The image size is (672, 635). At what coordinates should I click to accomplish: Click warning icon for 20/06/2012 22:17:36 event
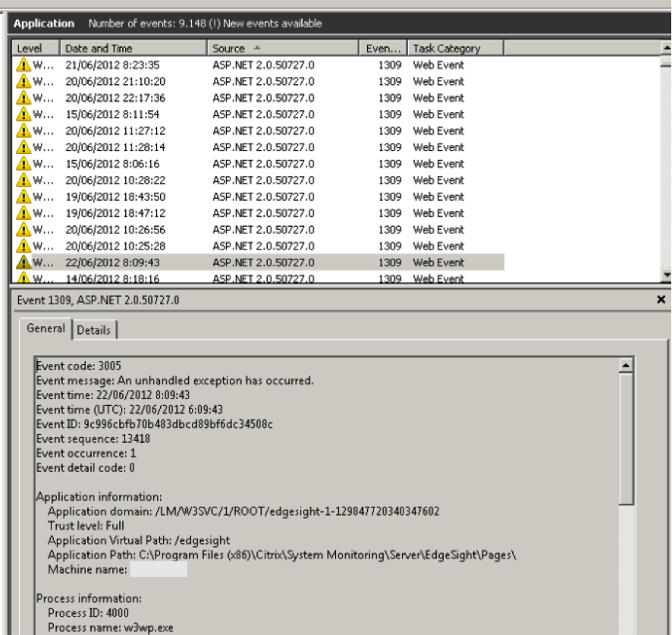pos(24,98)
